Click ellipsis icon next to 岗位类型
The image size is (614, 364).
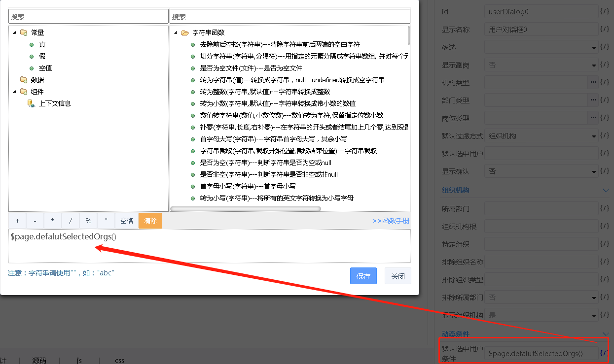click(593, 118)
